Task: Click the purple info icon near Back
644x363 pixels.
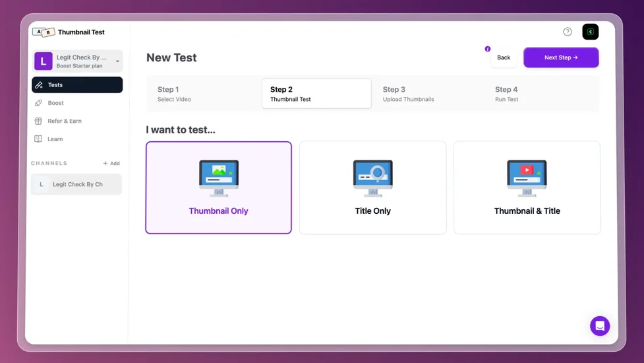Action: tap(488, 49)
